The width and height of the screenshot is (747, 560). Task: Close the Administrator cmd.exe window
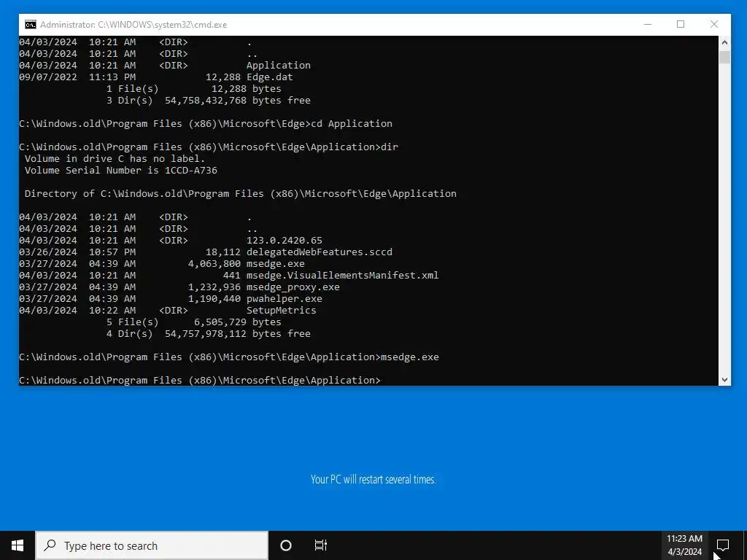(713, 24)
